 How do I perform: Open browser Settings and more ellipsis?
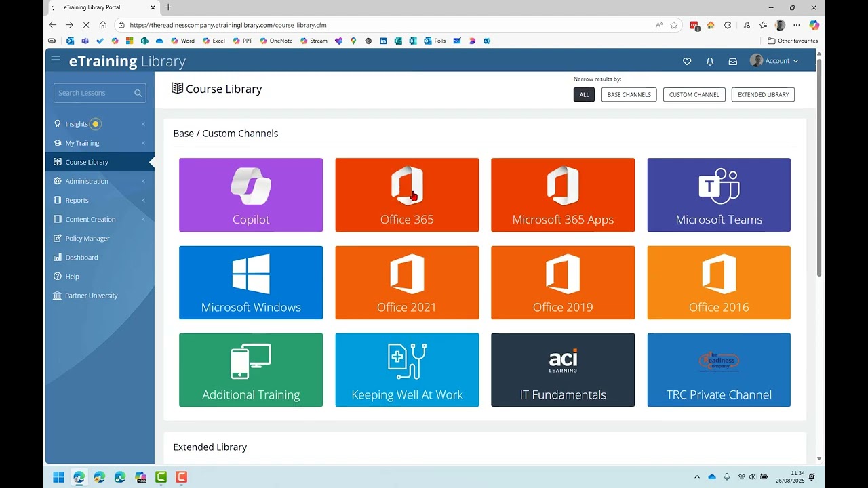click(797, 25)
